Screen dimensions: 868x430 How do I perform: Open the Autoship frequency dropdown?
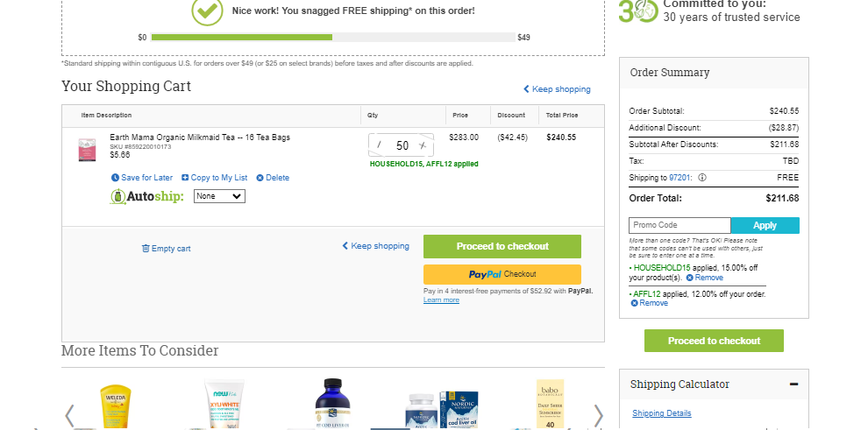[219, 196]
